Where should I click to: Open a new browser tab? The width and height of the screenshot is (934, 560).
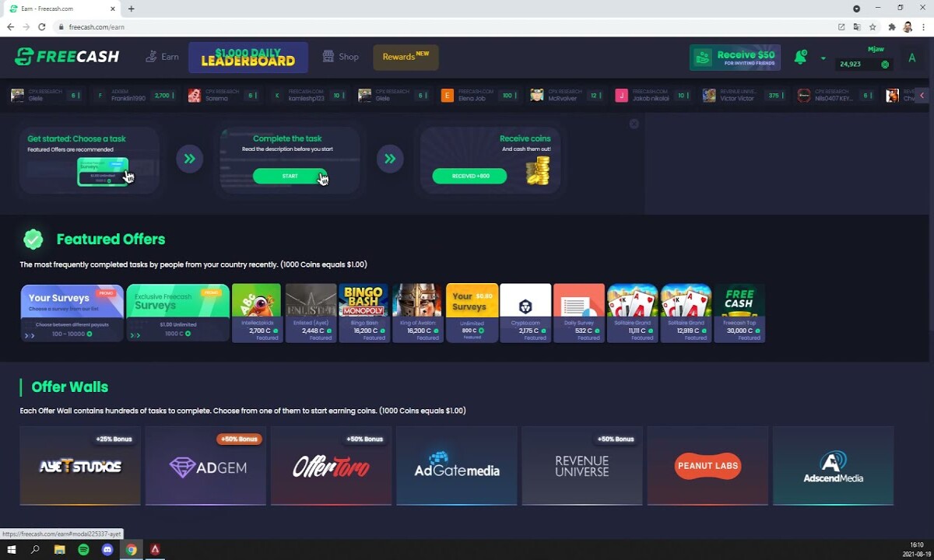[x=131, y=9]
